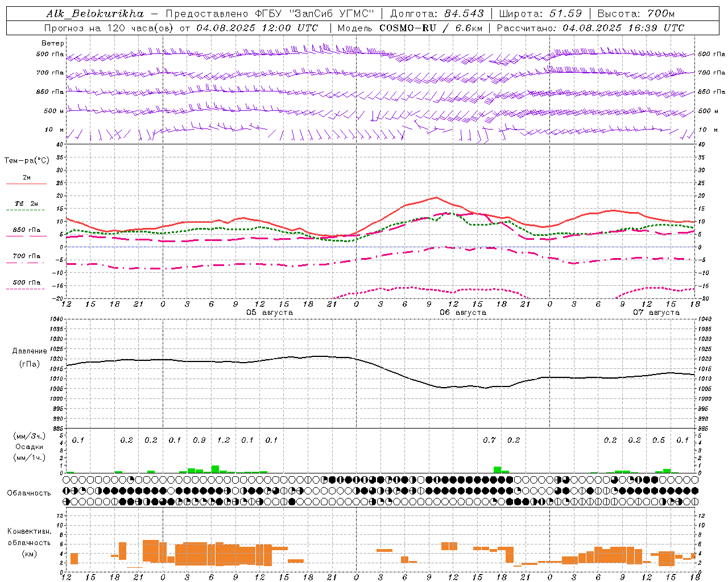Click the '07 августа' date label
The height and width of the screenshot is (582, 728).
point(656,313)
